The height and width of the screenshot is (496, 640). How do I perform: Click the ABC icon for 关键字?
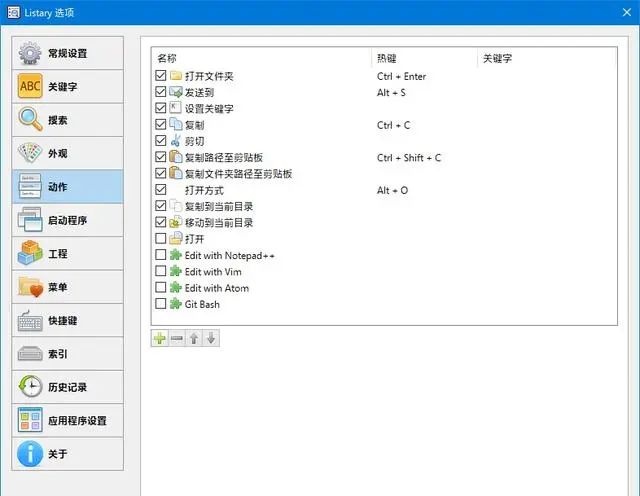pyautogui.click(x=30, y=86)
